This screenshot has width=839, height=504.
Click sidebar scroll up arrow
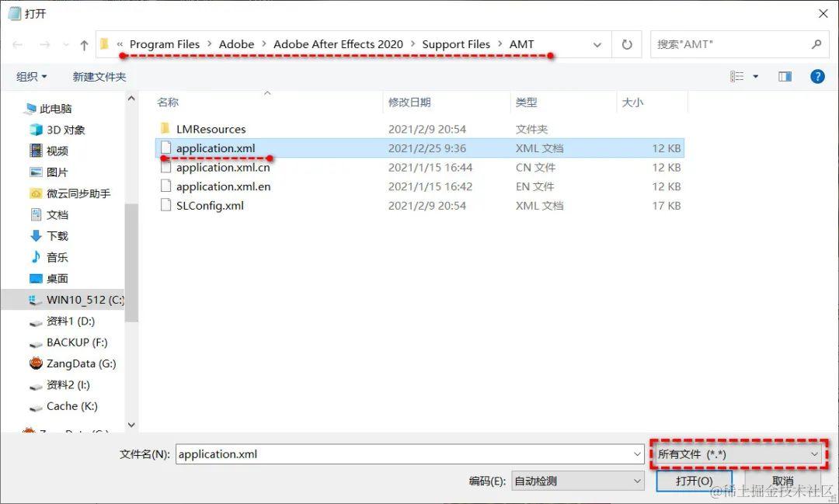[x=131, y=99]
